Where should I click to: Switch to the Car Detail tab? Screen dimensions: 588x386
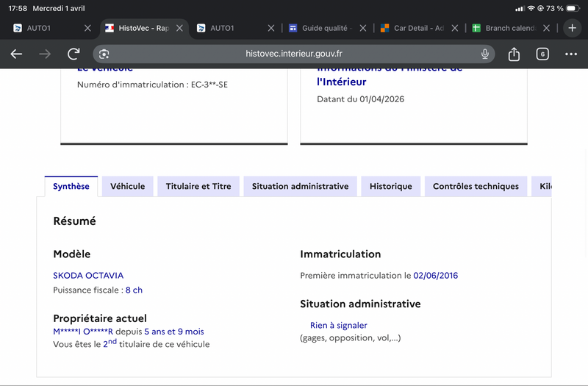tap(412, 28)
